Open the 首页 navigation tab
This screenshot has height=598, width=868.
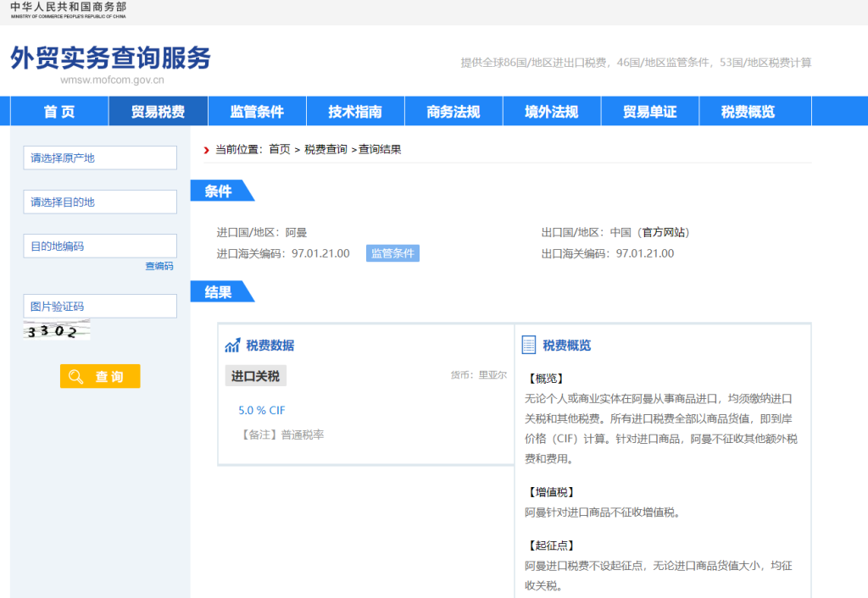(x=59, y=111)
